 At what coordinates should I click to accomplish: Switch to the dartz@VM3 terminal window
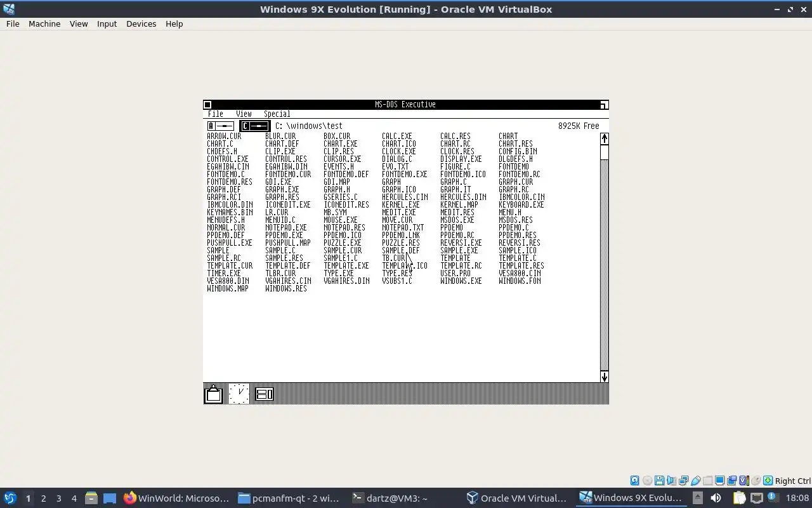tap(403, 498)
